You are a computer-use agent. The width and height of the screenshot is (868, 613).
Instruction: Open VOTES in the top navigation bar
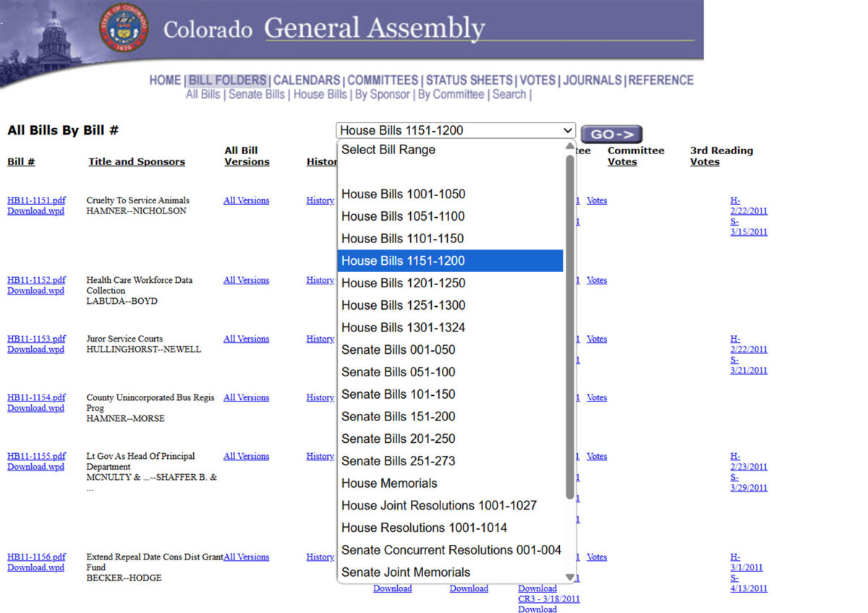[537, 80]
